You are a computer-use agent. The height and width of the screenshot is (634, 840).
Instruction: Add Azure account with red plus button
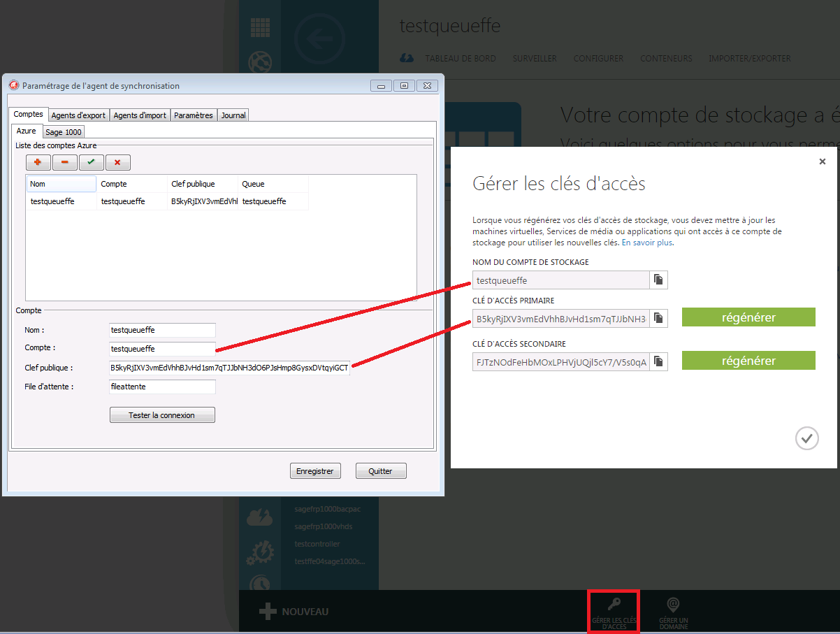pos(38,162)
